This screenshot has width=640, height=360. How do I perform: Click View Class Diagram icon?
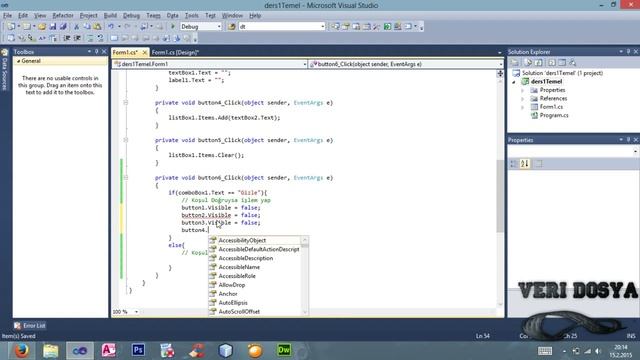(x=573, y=62)
